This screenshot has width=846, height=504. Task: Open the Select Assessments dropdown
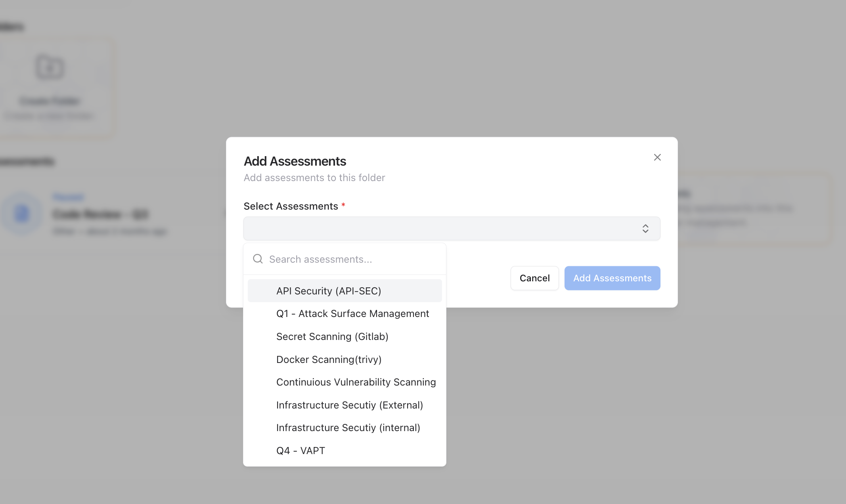[x=452, y=228]
